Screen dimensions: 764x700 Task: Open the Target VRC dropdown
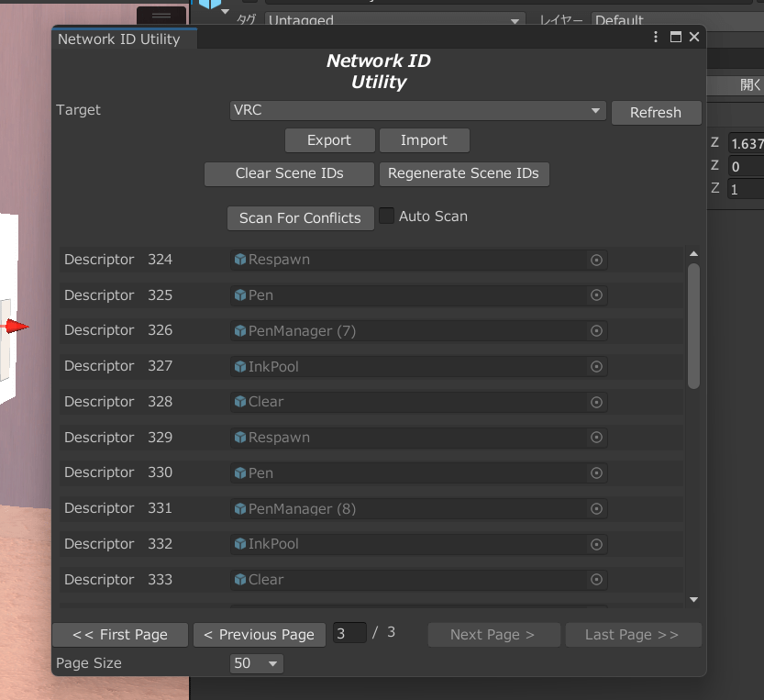coord(417,111)
